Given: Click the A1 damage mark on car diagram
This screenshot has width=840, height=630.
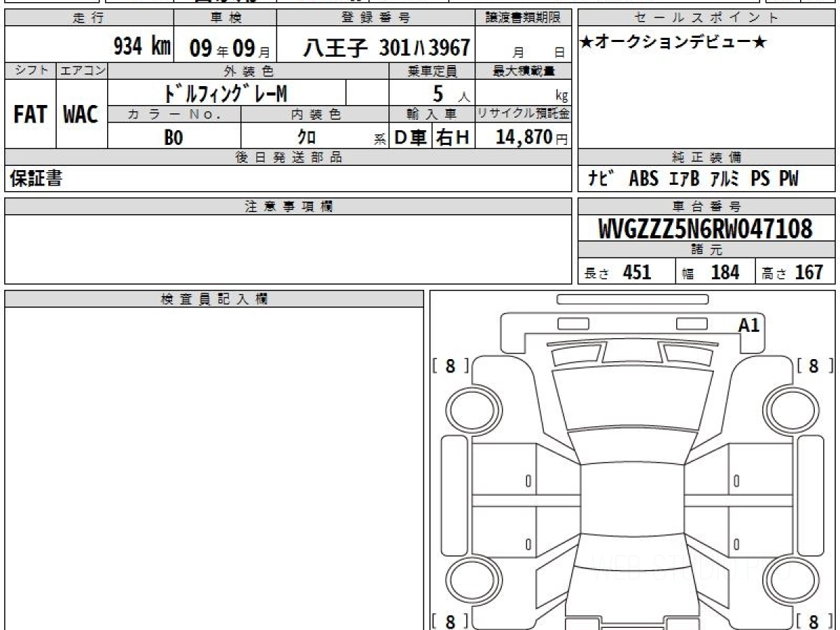Looking at the screenshot, I should click(749, 325).
